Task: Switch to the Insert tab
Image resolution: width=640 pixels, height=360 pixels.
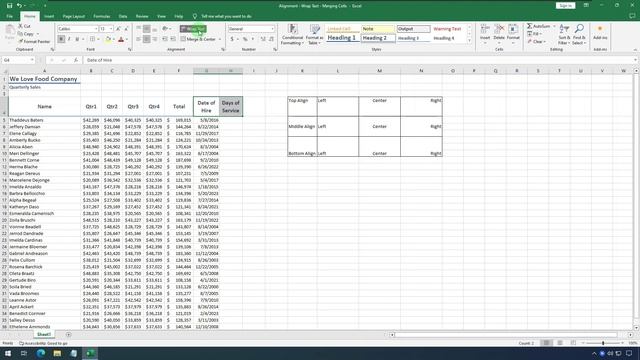Action: [49, 16]
